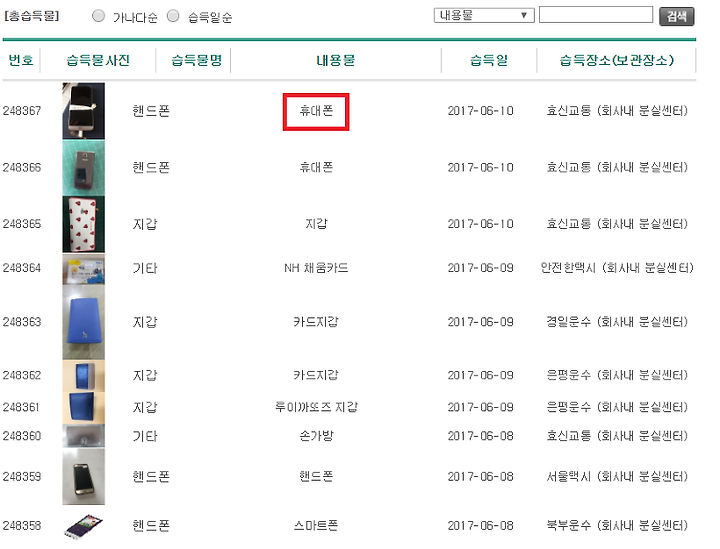Open the 내용물 search category dropdown
This screenshot has height=549, width=720.
[x=484, y=15]
